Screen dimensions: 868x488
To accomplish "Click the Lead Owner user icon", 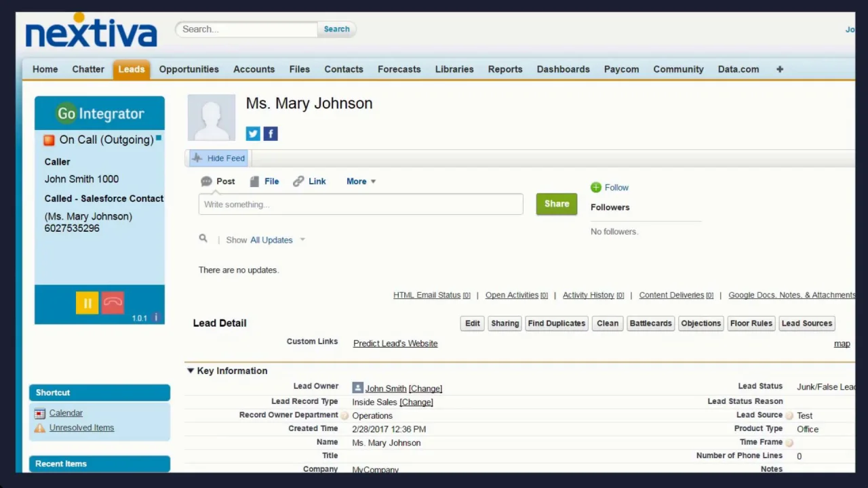I will tap(357, 388).
